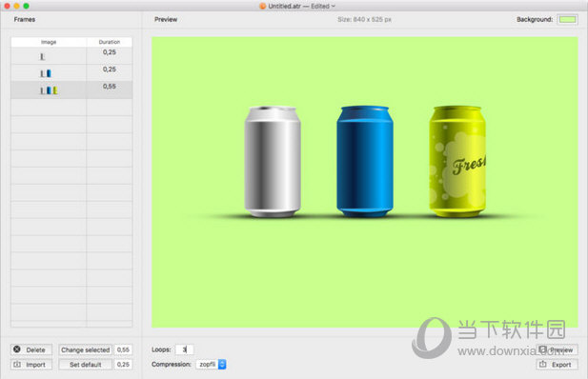Select the second frame thumbnail with two cans

(x=46, y=73)
